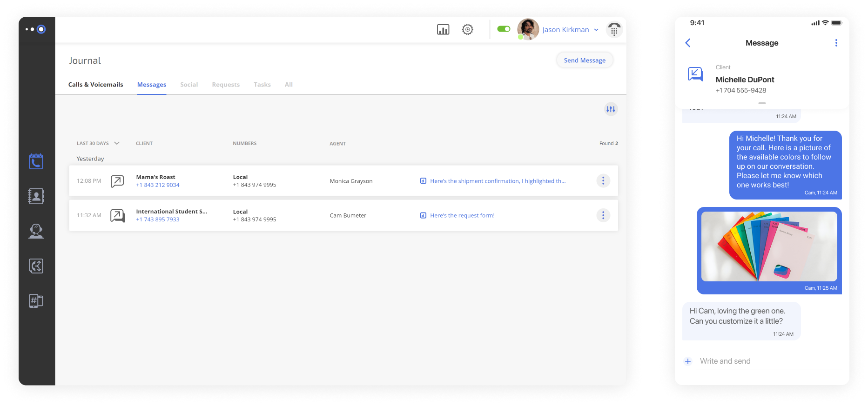Image resolution: width=868 pixels, height=406 pixels.
Task: Open the shipment confirmation message preview
Action: pos(493,181)
